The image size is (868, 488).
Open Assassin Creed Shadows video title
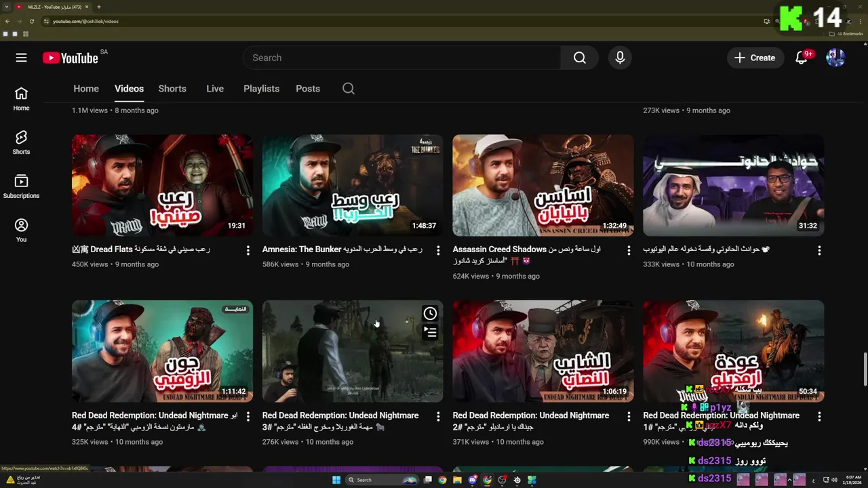[527, 255]
